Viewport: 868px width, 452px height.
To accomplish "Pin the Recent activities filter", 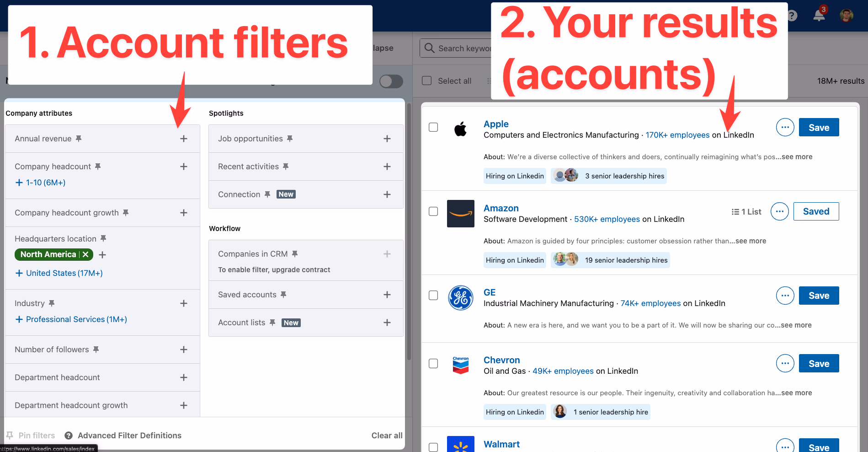I will pos(286,166).
